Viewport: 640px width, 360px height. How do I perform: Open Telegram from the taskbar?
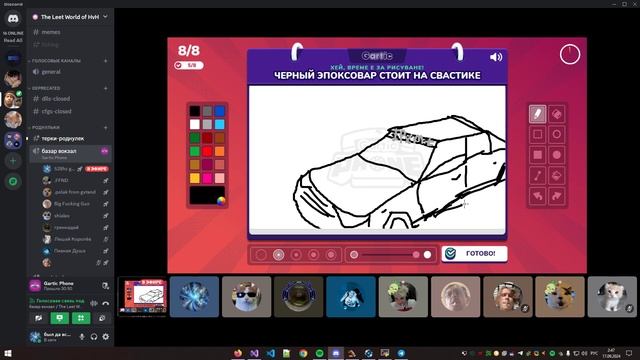[401, 353]
